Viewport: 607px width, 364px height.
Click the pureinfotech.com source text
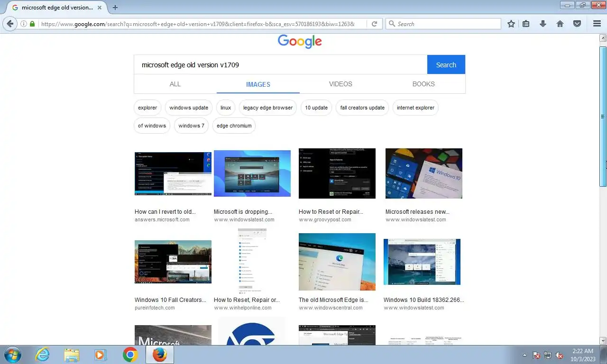(155, 308)
